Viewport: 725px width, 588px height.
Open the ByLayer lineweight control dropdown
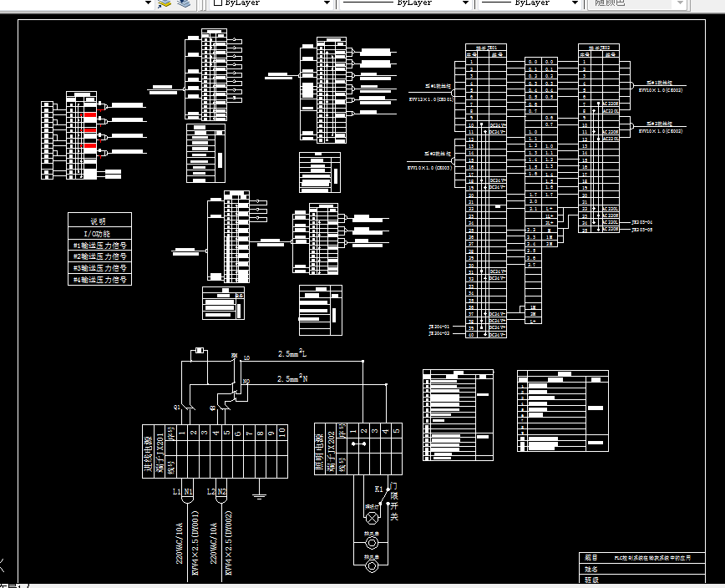click(575, 3)
